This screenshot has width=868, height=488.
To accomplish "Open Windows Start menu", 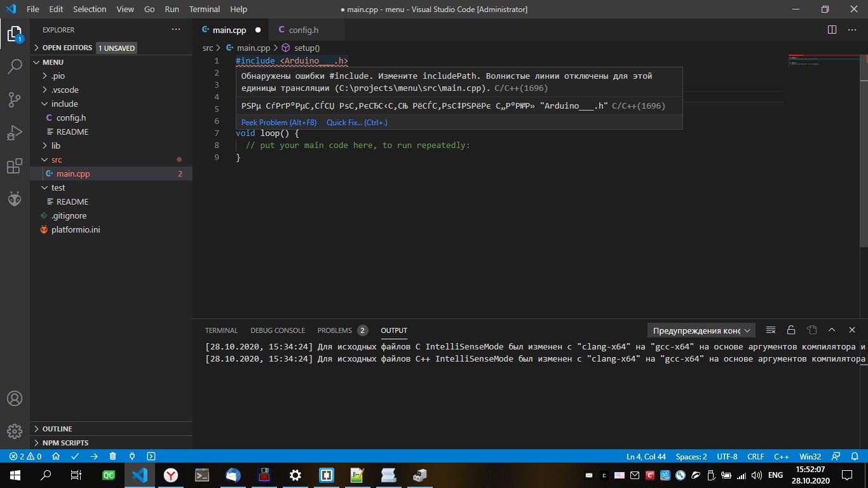I will (x=15, y=475).
